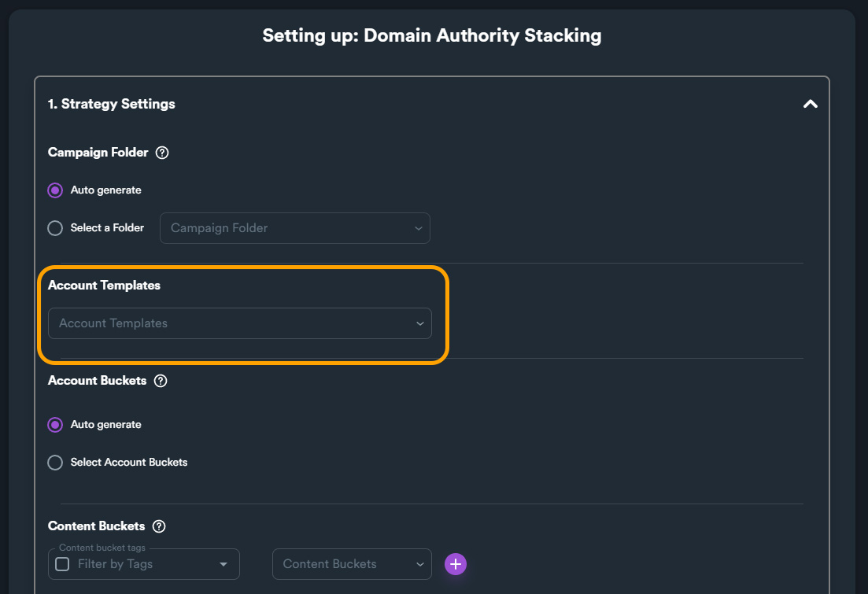Viewport: 868px width, 594px height.
Task: Click the Account Templates section label
Action: (104, 286)
